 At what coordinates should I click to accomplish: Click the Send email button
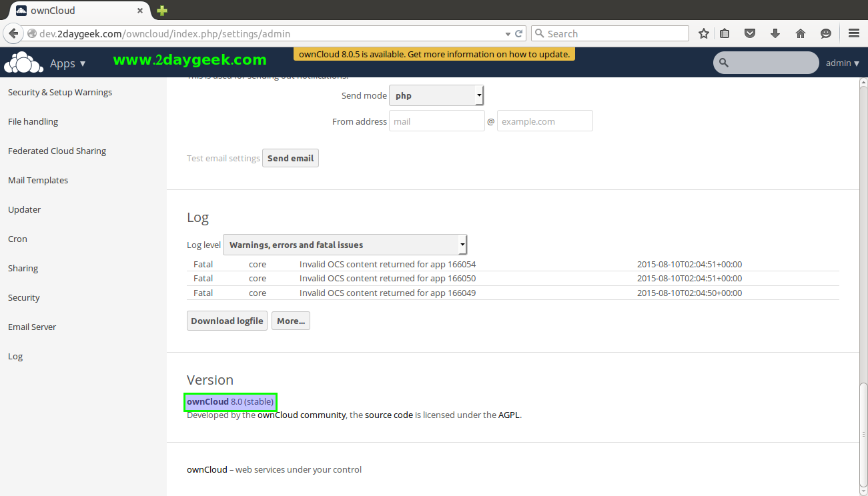290,158
